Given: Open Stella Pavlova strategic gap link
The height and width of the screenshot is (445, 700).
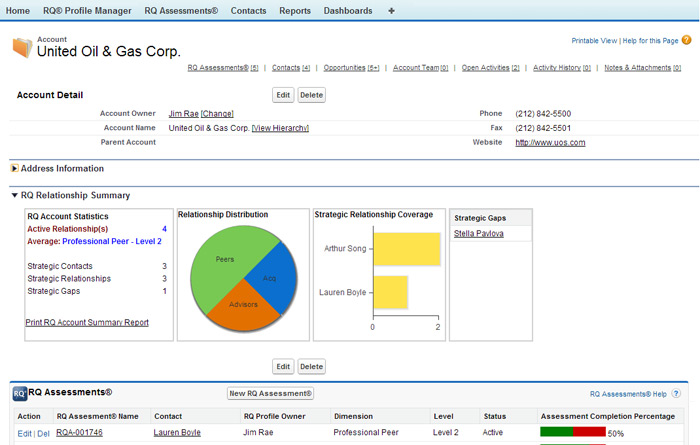Looking at the screenshot, I should pos(479,233).
